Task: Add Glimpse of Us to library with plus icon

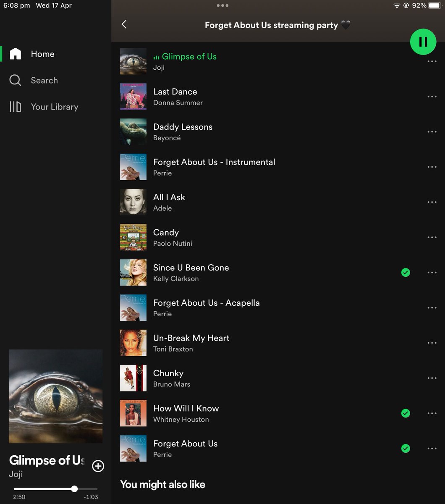Action: (98, 466)
